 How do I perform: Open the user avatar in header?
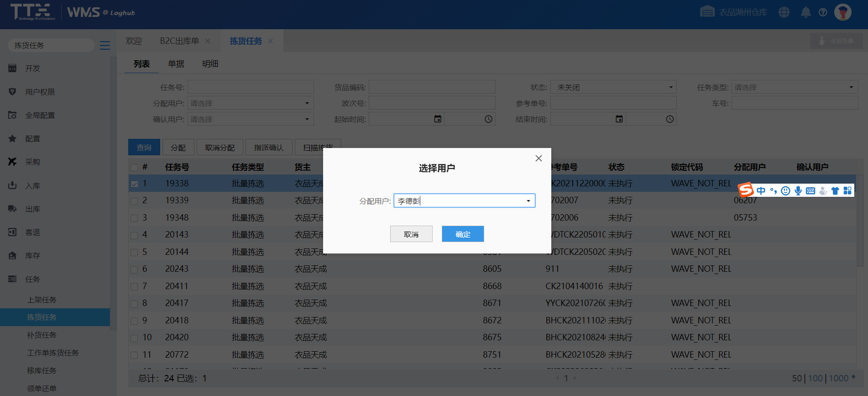pyautogui.click(x=842, y=12)
